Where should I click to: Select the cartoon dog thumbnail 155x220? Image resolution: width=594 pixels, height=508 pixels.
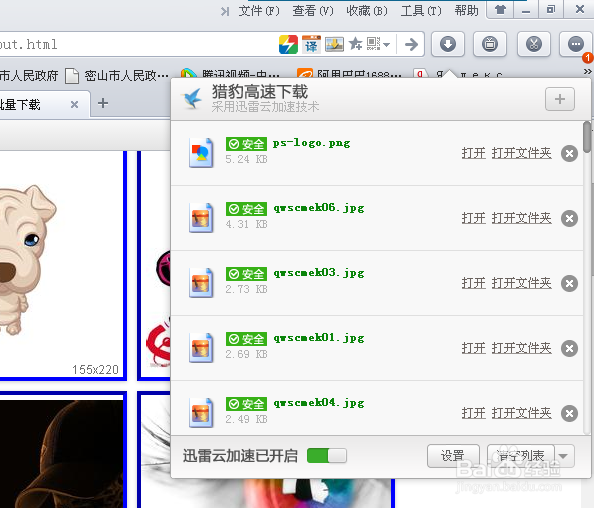[x=62, y=265]
